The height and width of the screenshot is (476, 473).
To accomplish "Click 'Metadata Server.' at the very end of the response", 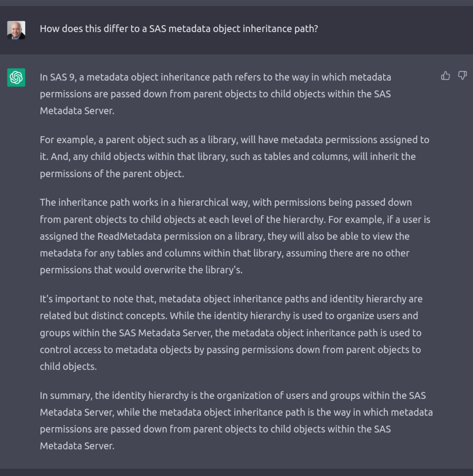I will click(x=77, y=446).
